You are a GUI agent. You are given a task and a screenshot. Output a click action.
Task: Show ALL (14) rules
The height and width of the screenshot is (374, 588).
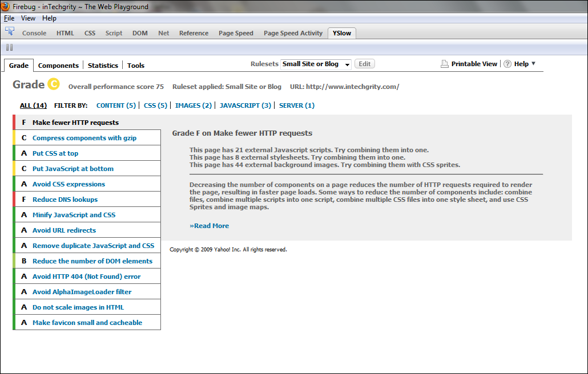coord(33,105)
